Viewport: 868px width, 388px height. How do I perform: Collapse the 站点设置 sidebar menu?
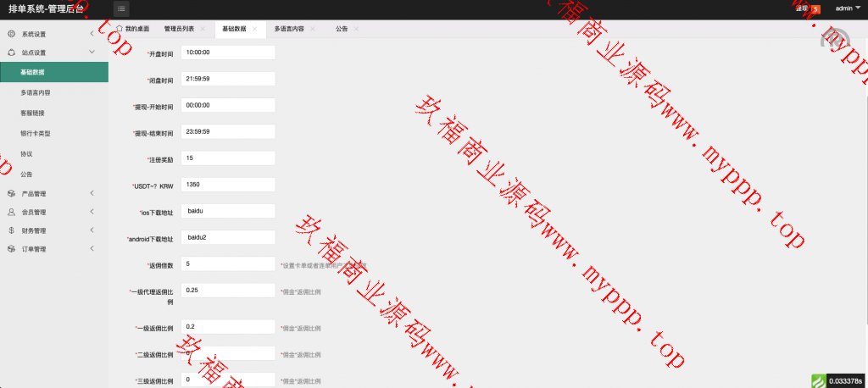click(x=92, y=53)
